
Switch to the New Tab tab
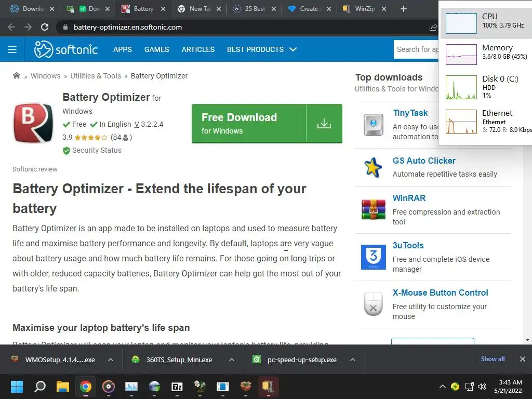tap(200, 9)
